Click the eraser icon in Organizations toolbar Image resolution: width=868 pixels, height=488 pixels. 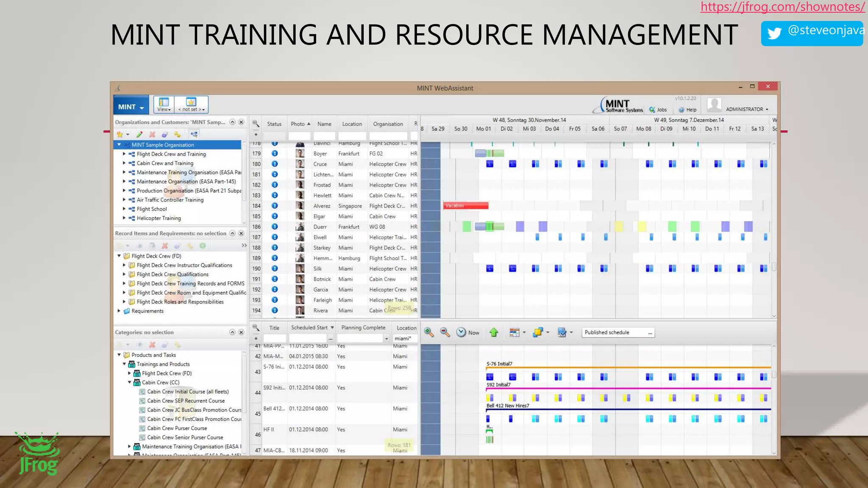pyautogui.click(x=164, y=134)
